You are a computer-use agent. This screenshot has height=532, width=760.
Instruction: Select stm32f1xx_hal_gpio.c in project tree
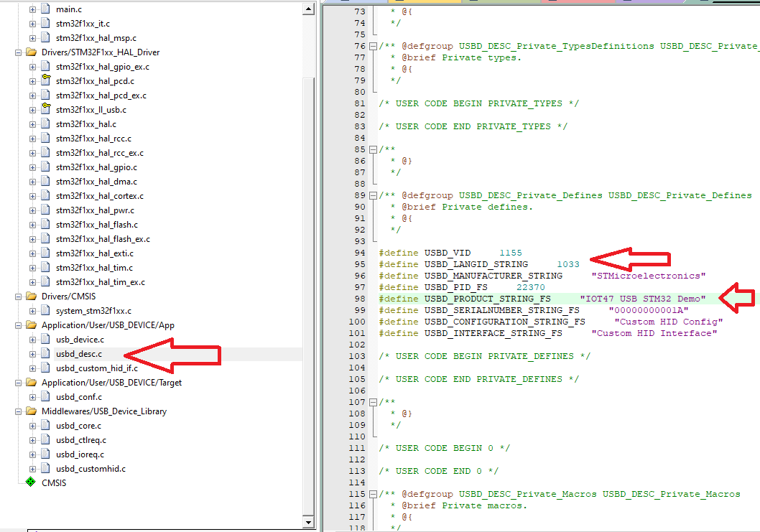tap(96, 167)
